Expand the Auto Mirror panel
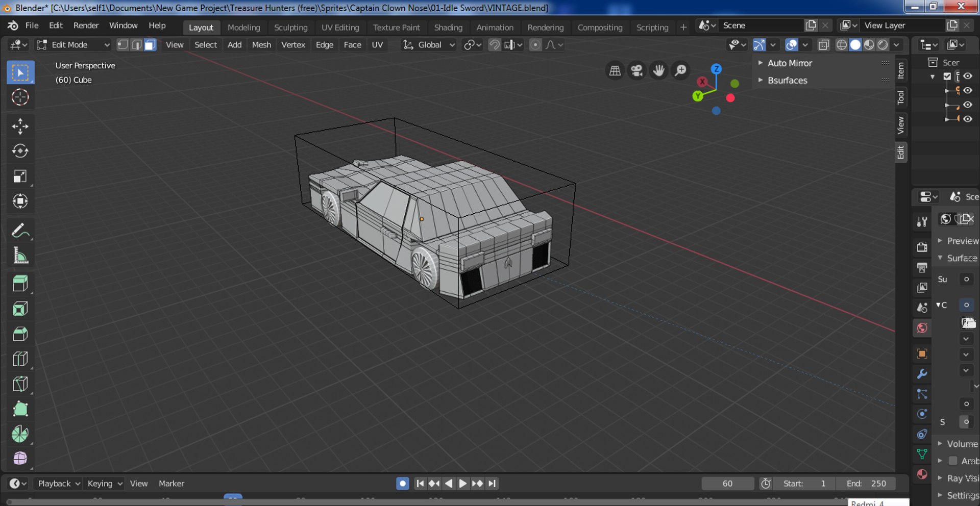The image size is (980, 506). (789, 63)
